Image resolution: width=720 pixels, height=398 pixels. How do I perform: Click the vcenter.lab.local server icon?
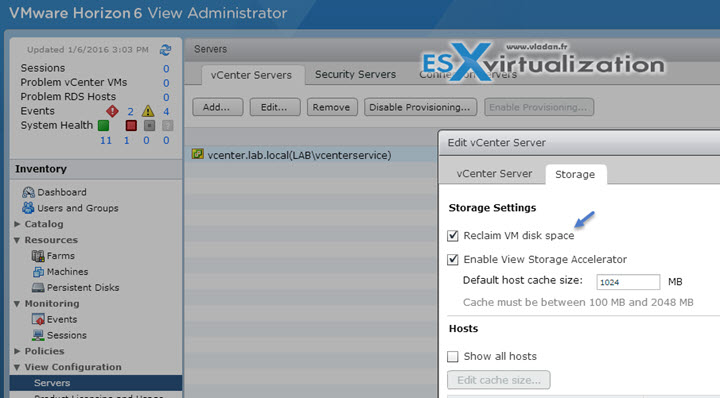197,154
